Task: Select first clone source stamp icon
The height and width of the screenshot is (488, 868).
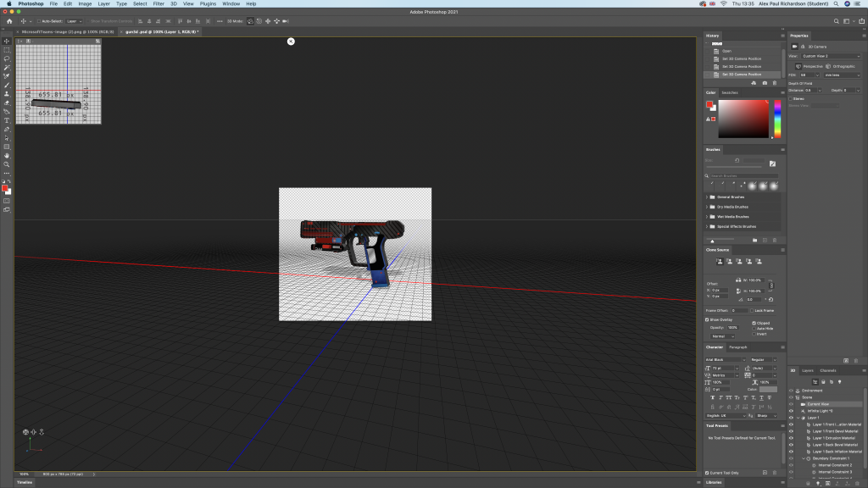Action: coord(720,261)
